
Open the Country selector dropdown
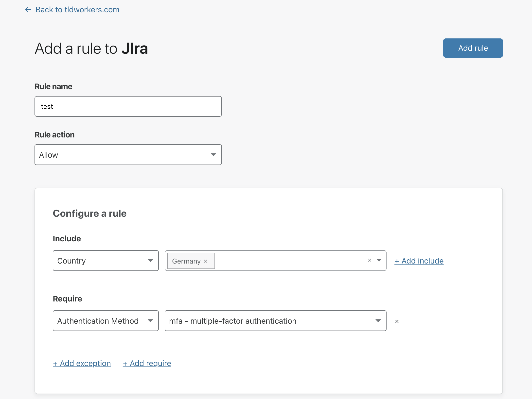(106, 261)
